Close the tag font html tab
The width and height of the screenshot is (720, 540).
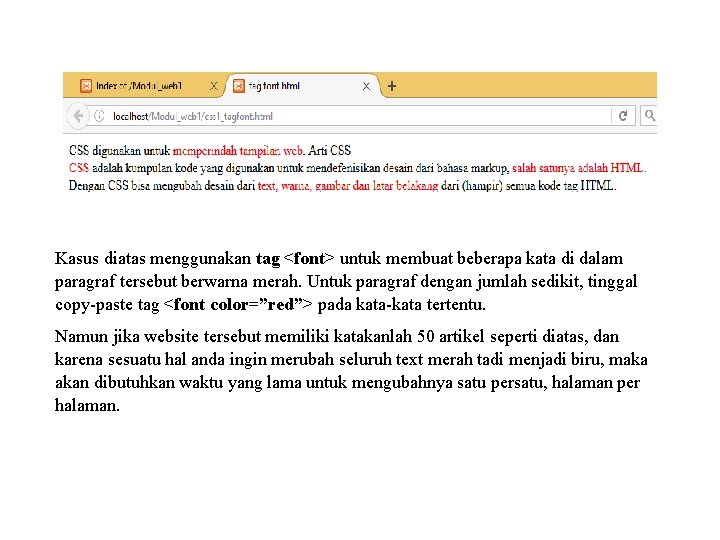[366, 86]
